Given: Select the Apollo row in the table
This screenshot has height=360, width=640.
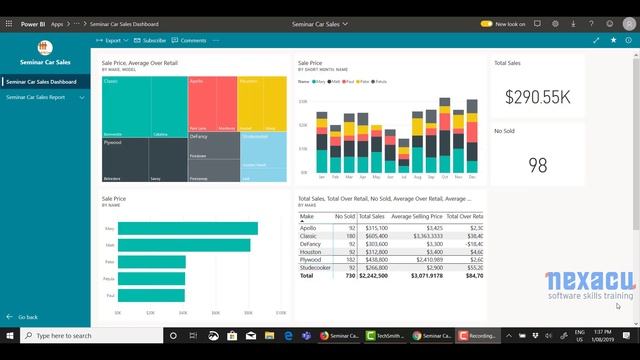Looking at the screenshot, I should point(391,228).
